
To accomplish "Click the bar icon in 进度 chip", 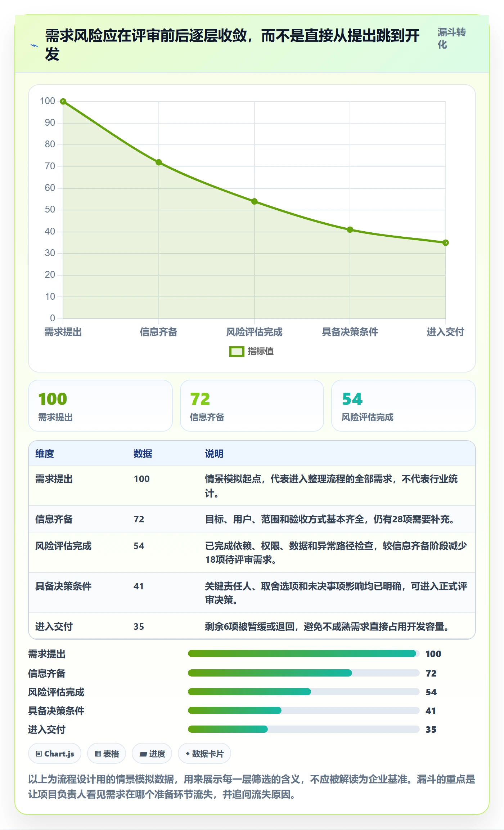I will [x=143, y=754].
